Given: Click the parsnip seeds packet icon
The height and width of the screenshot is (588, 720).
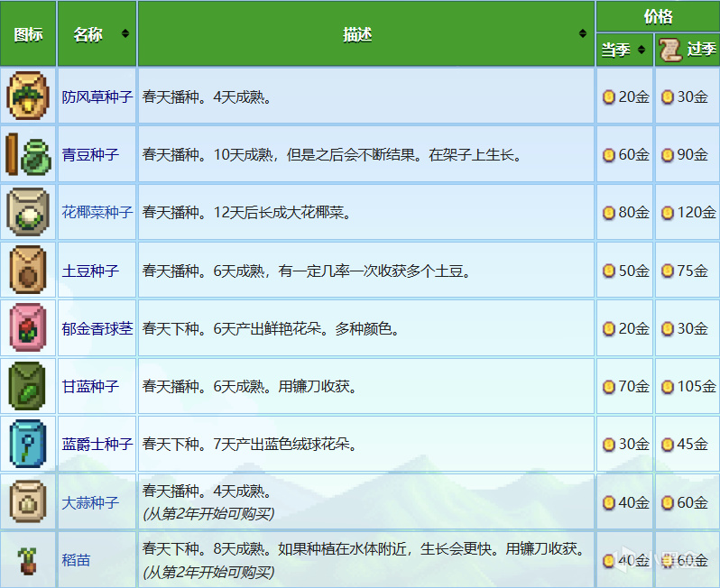Looking at the screenshot, I should [28, 96].
